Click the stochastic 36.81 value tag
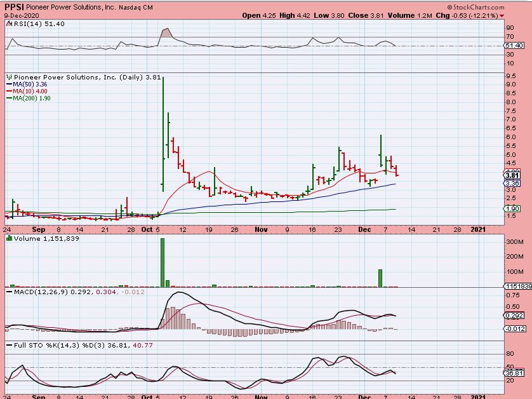532x399 pixels. pos(514,372)
